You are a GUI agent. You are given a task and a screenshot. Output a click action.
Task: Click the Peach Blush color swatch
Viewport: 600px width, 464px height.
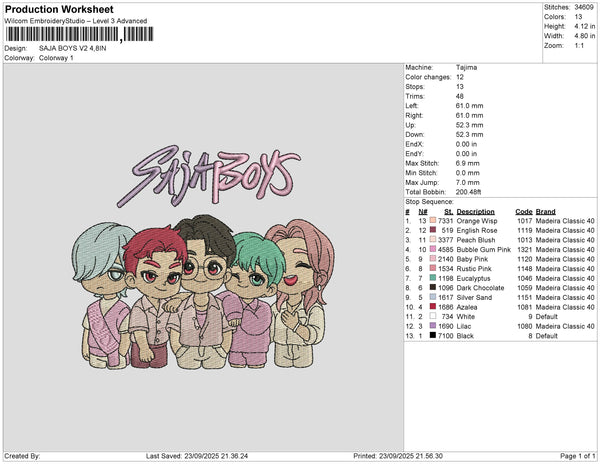433,239
